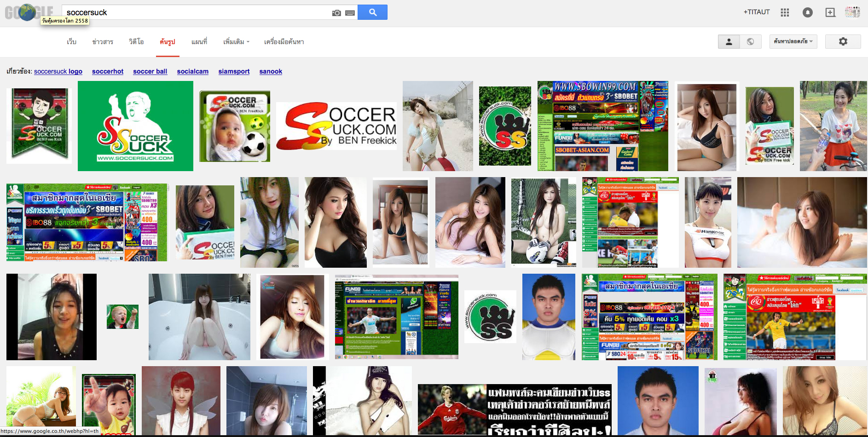Open large green Soccersuck baby logo image

coord(135,126)
